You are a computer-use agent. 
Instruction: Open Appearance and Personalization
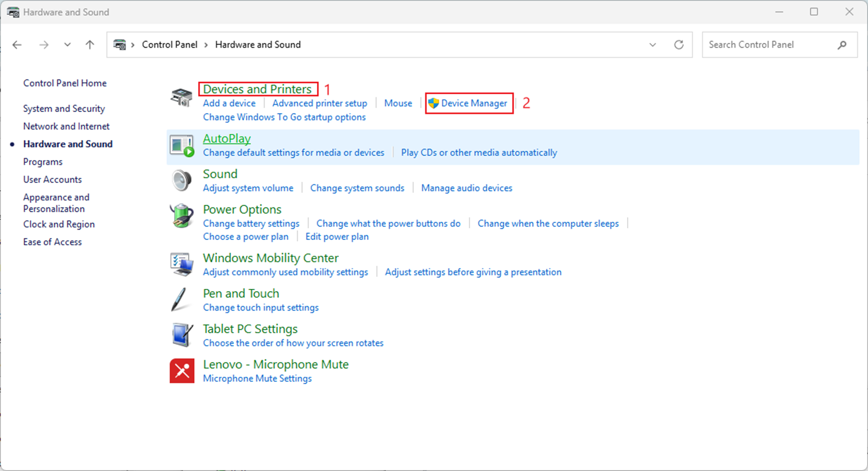[56, 203]
